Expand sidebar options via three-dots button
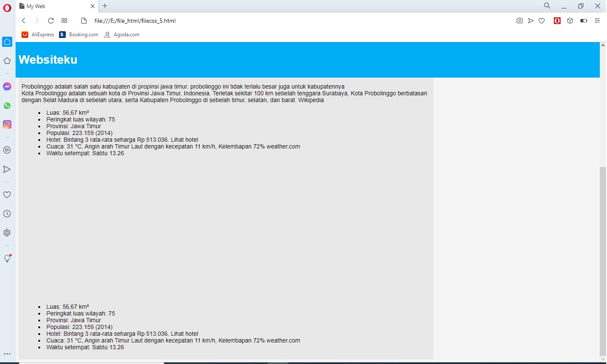 [x=7, y=353]
